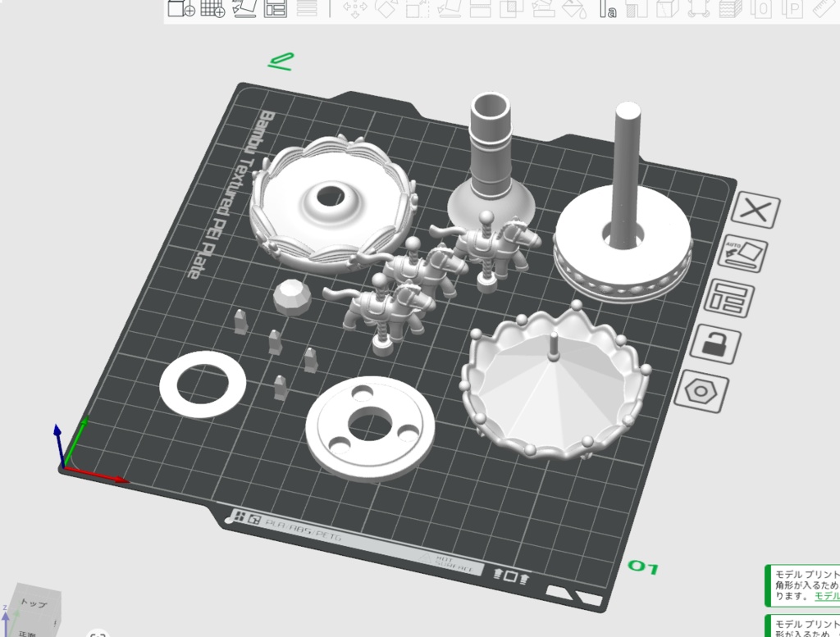Select the Scale tool
Image resolution: width=840 pixels, height=637 pixels.
pos(416,10)
